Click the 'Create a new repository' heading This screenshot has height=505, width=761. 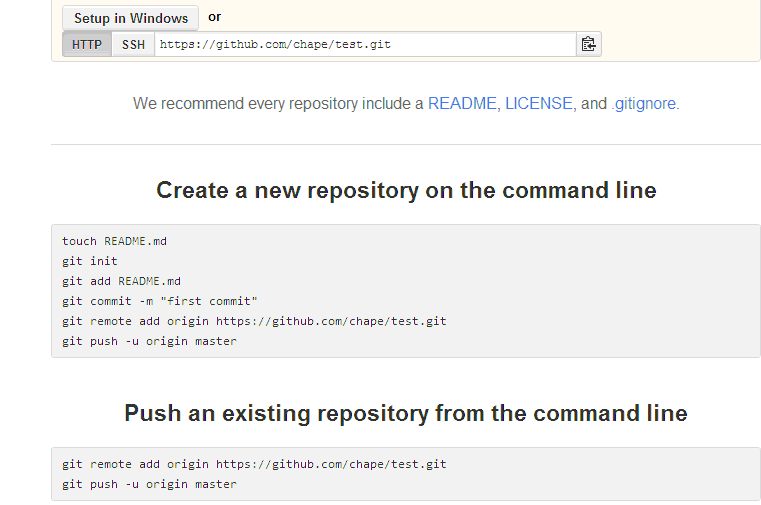pos(406,190)
